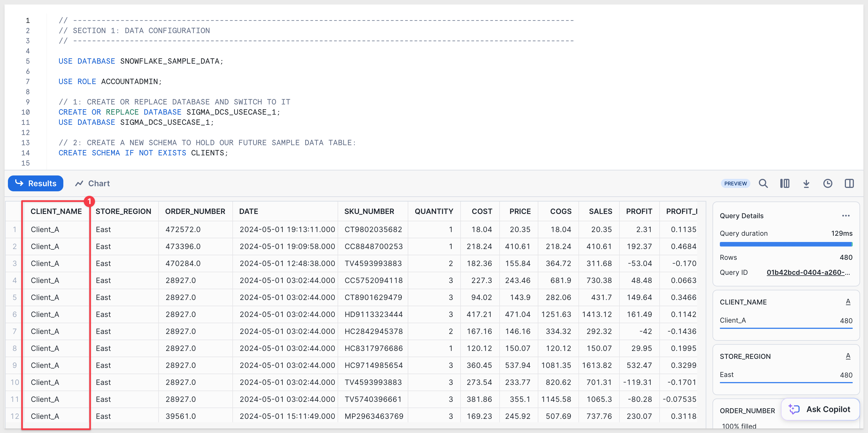Select date 2024-05-01 15:11:49.000 cell
This screenshot has width=868, height=433.
pos(285,416)
